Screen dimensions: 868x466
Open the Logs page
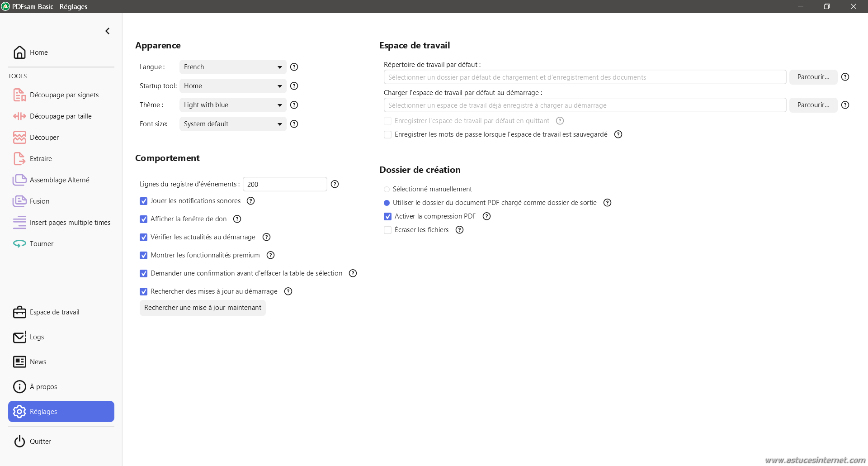[61, 337]
